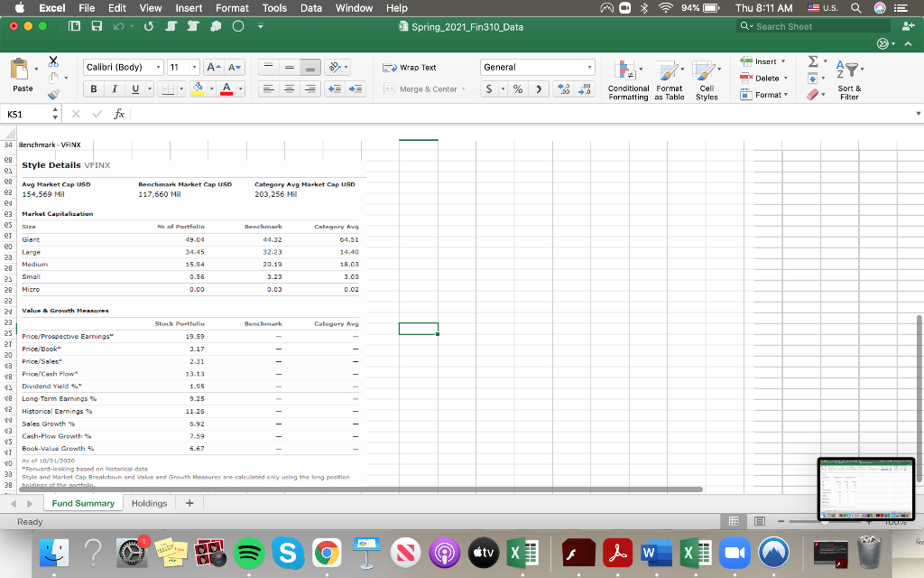The image size is (924, 578).
Task: Switch to the Holdings sheet tab
Action: [x=149, y=503]
